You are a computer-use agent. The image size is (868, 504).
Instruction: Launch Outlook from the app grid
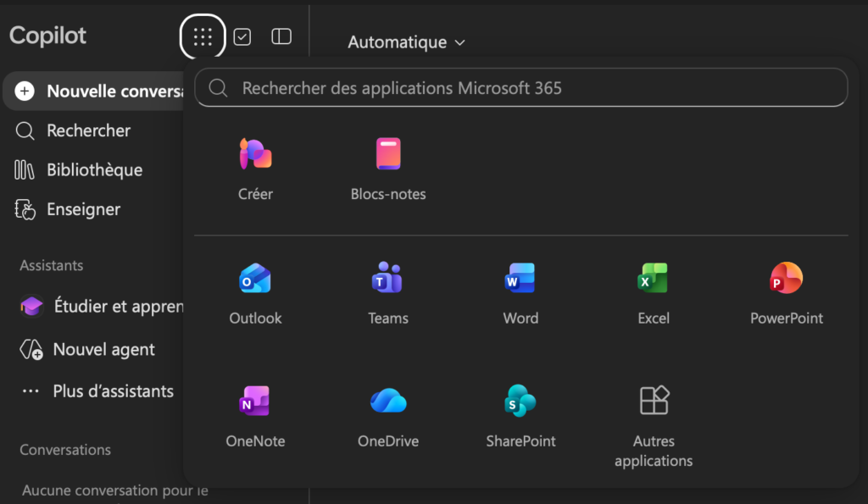pyautogui.click(x=255, y=294)
